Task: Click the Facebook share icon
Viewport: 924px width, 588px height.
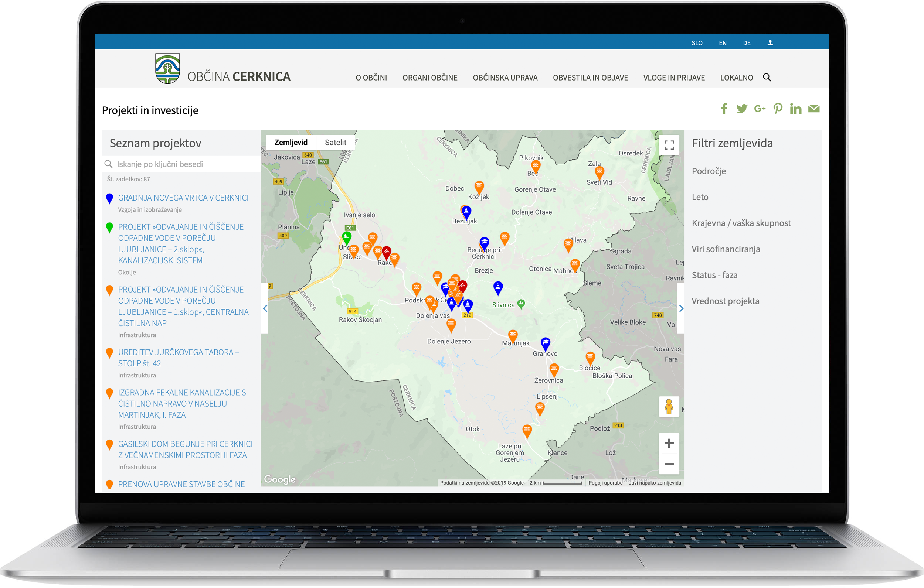Action: 724,109
